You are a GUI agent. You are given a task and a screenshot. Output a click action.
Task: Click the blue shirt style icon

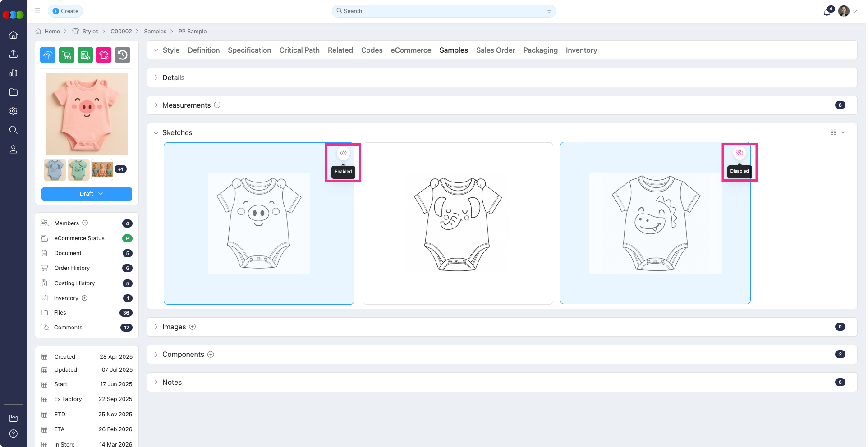[48, 55]
